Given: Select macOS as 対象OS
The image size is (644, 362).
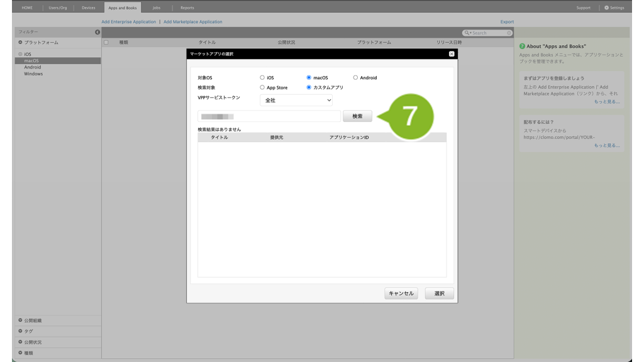Looking at the screenshot, I should 309,77.
